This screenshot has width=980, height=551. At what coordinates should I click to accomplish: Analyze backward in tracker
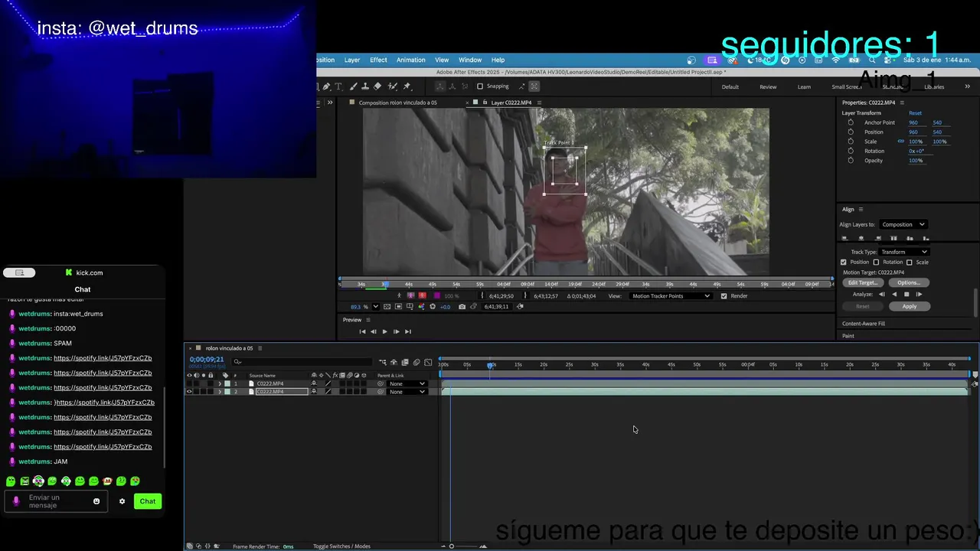pyautogui.click(x=894, y=294)
